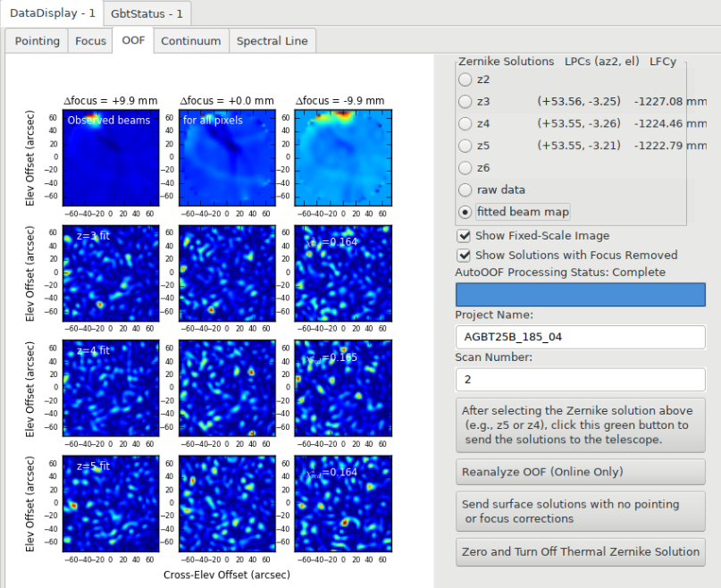The height and width of the screenshot is (588, 721).
Task: Click the Cross-Elev Offset (arcsec) axis label
Action: (227, 575)
